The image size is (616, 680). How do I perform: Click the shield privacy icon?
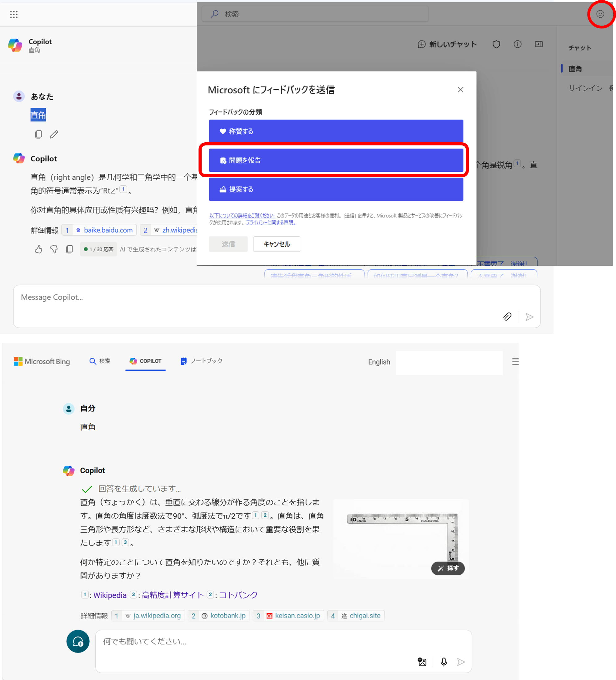(x=496, y=44)
